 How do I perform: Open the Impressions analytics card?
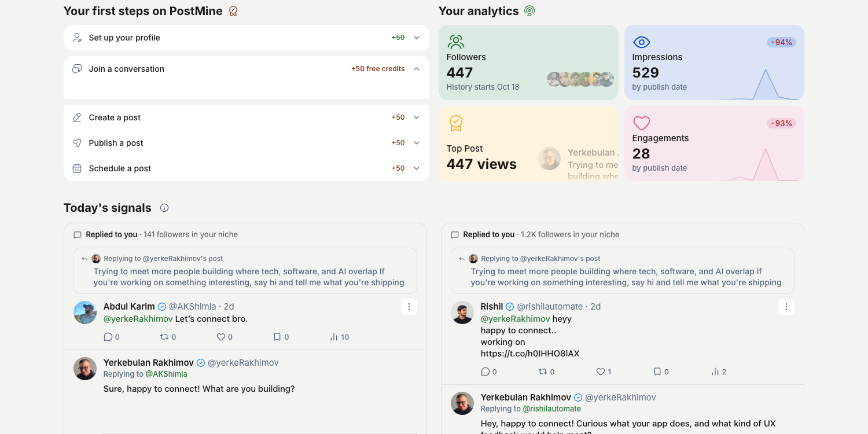tap(714, 62)
